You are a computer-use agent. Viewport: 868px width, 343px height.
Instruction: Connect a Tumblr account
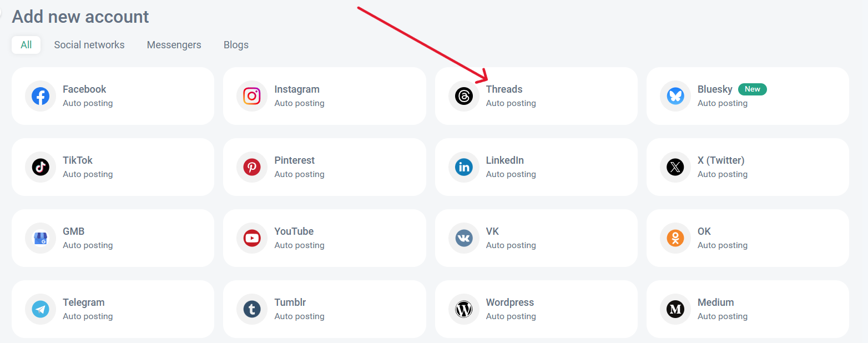324,309
